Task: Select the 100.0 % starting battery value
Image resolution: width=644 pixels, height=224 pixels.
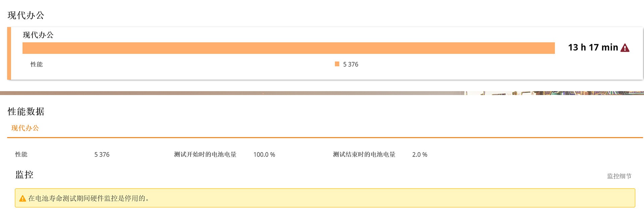Action: pyautogui.click(x=264, y=154)
